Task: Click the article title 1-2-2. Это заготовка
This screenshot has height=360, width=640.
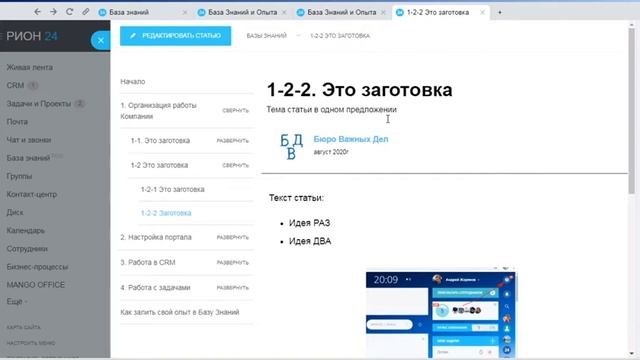Action: tap(359, 90)
